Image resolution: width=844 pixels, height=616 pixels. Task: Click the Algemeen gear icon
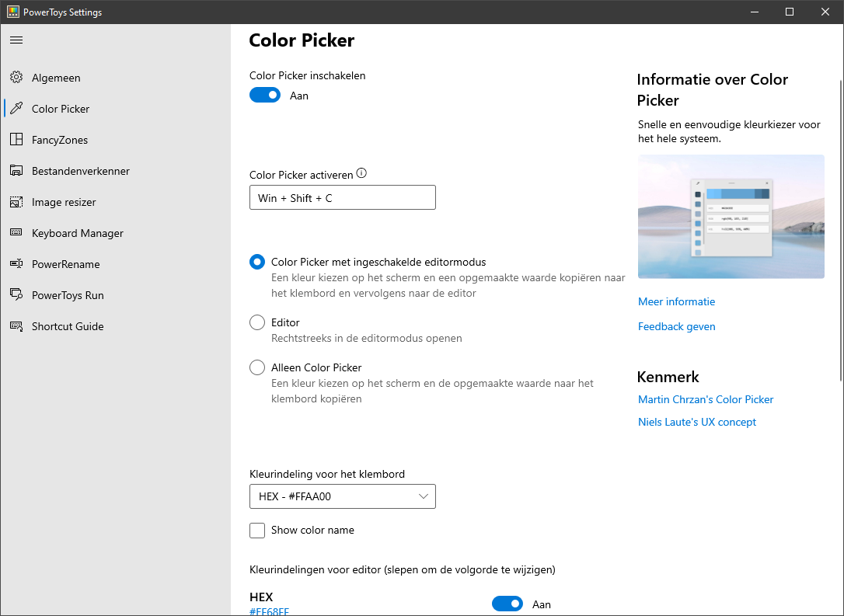[16, 78]
